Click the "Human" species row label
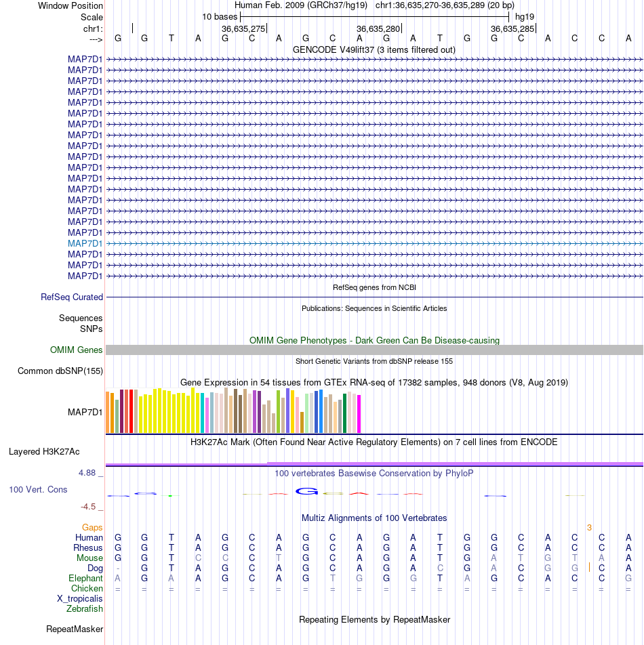 coord(89,538)
